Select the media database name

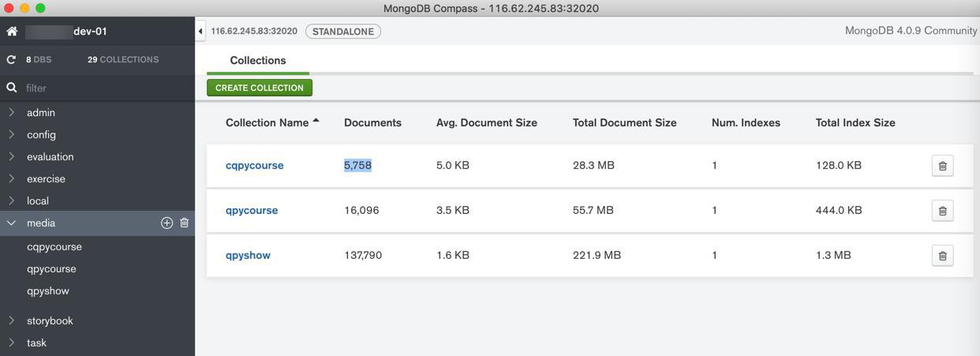coord(41,223)
